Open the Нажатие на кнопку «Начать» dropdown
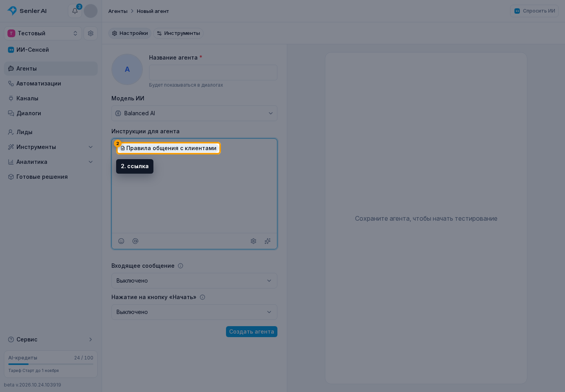This screenshot has width=565, height=392. click(194, 312)
